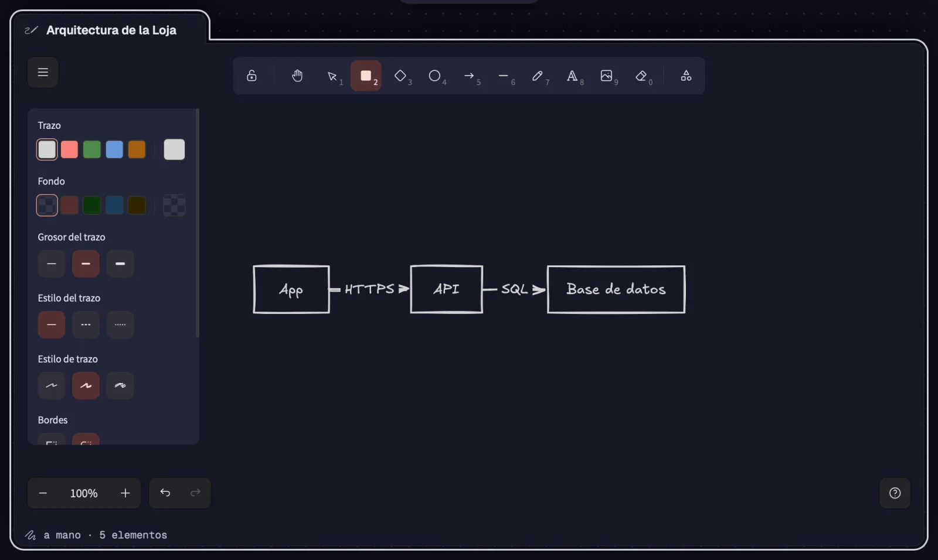Reset zoom by clicking 100%
938x560 pixels.
click(84, 493)
